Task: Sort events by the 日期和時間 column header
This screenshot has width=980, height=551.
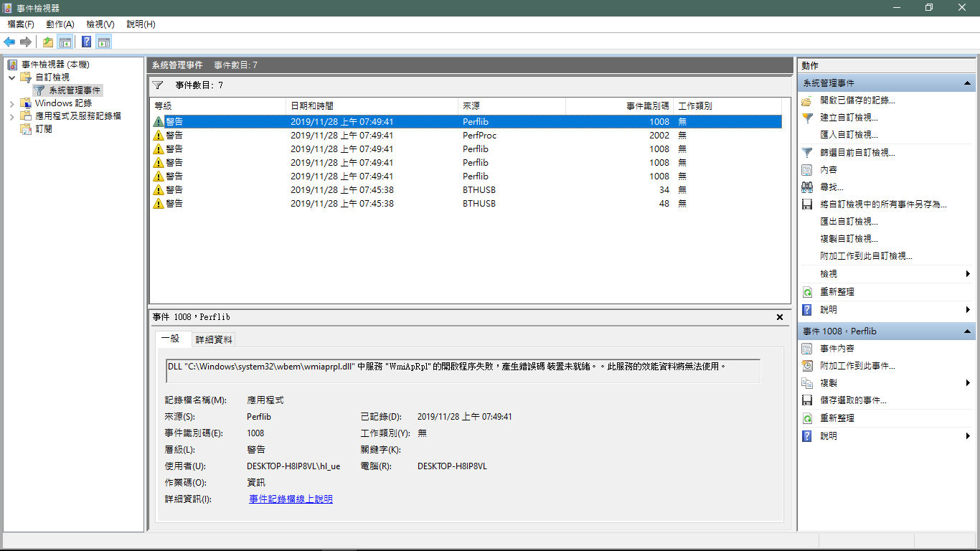Action: tap(372, 106)
